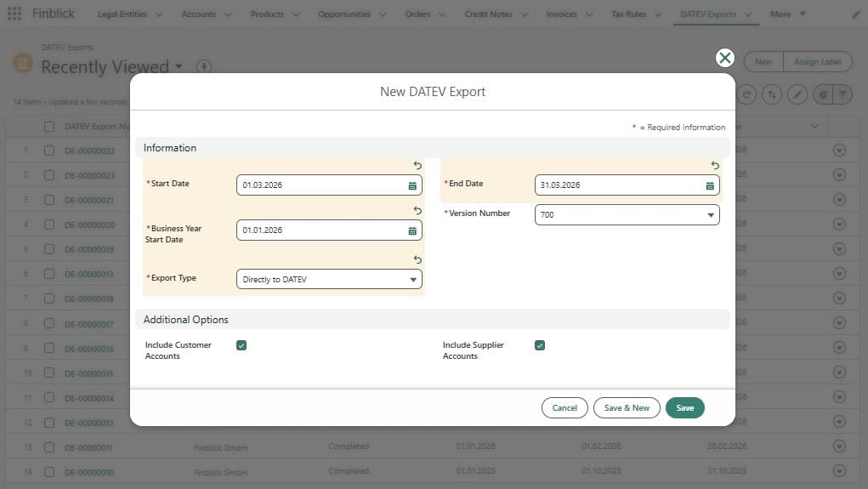Open row actions for DE-00000011
Image resolution: width=868 pixels, height=489 pixels.
point(839,446)
